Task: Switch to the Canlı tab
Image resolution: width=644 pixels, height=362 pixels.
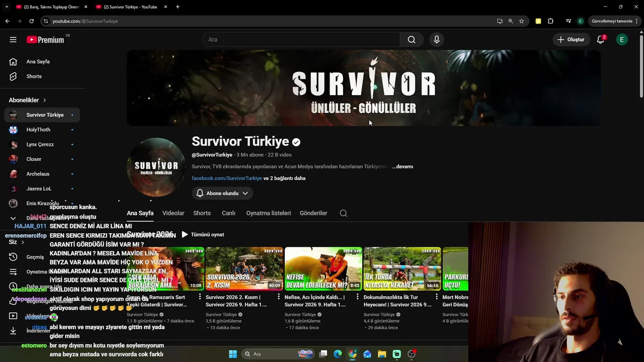Action: [228, 213]
